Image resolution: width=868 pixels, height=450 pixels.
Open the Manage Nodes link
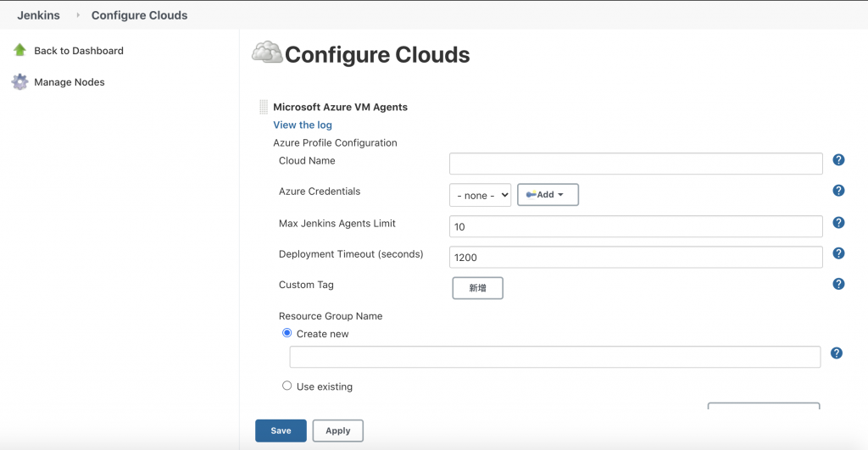pyautogui.click(x=70, y=82)
